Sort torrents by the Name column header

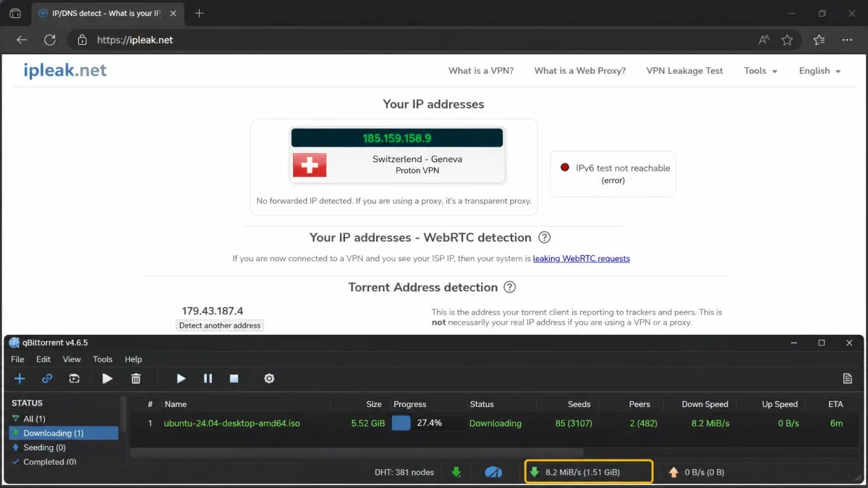[176, 404]
